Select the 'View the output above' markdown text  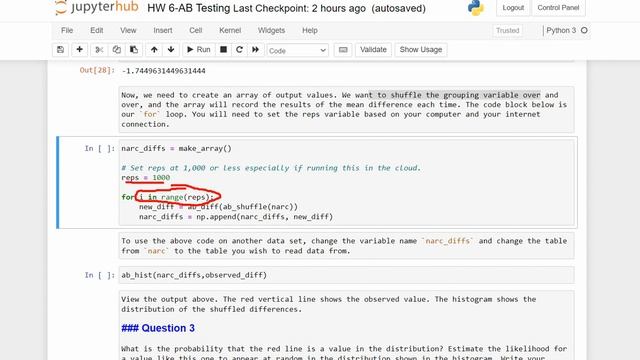(x=329, y=304)
